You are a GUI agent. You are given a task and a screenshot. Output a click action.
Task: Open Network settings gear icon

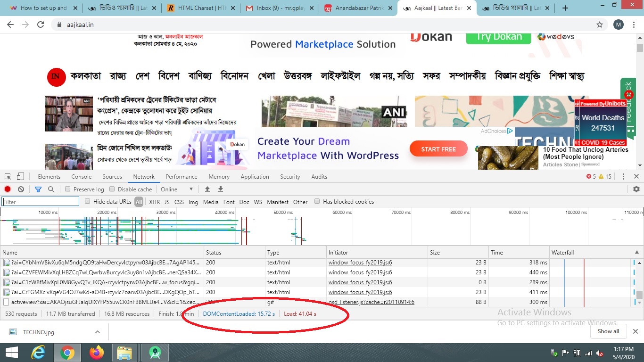636,189
